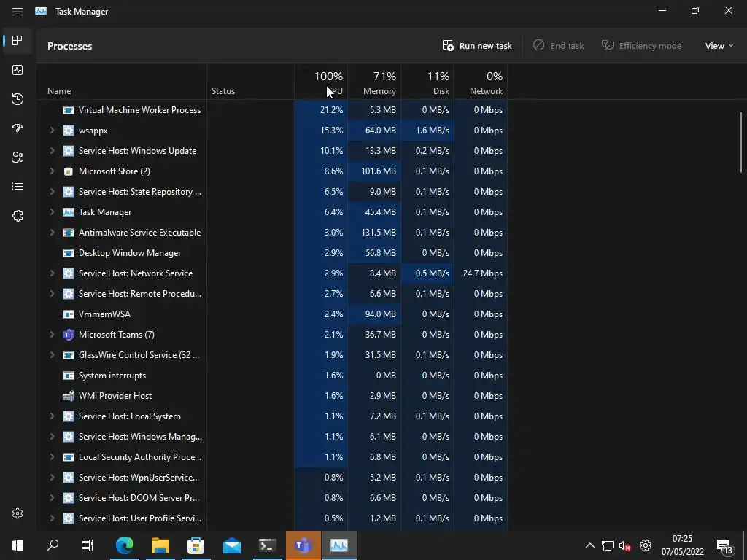
Task: Open File Explorer from taskbar
Action: [160, 545]
